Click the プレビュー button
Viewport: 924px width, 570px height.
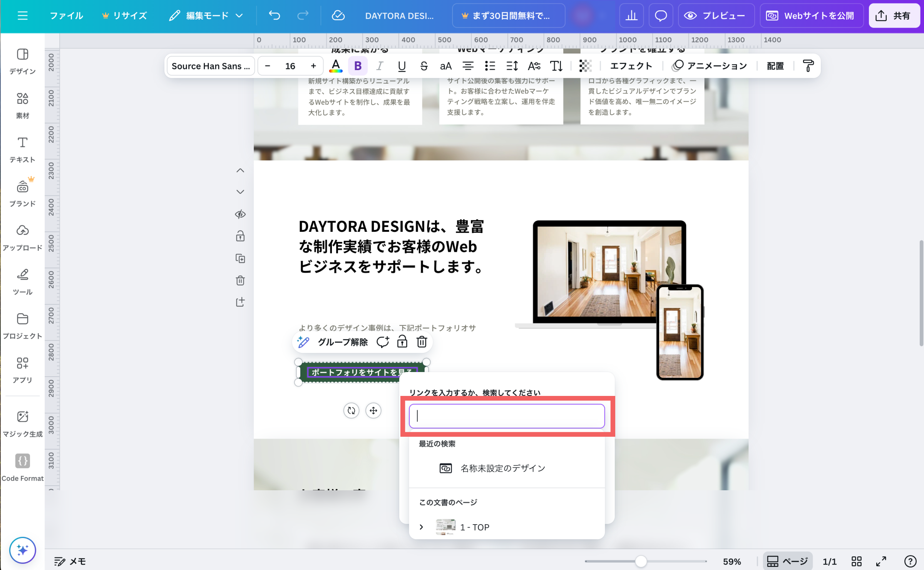716,15
